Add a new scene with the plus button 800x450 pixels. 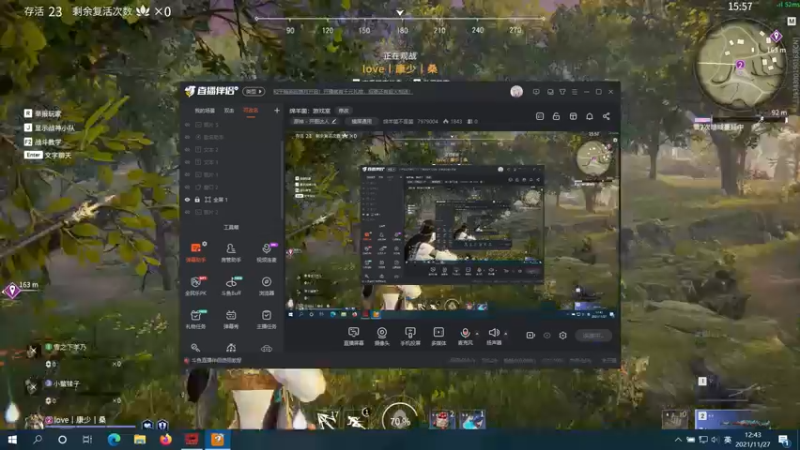click(x=277, y=110)
